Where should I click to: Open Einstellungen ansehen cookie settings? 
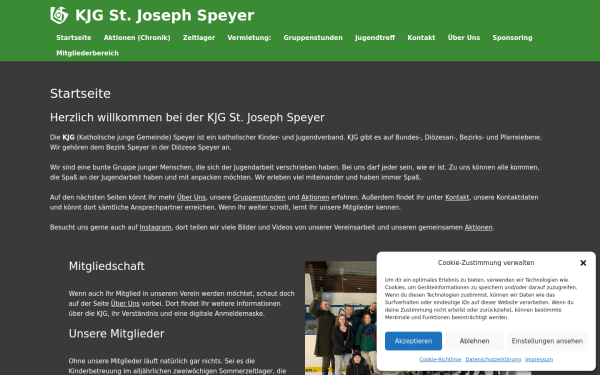pos(547,341)
